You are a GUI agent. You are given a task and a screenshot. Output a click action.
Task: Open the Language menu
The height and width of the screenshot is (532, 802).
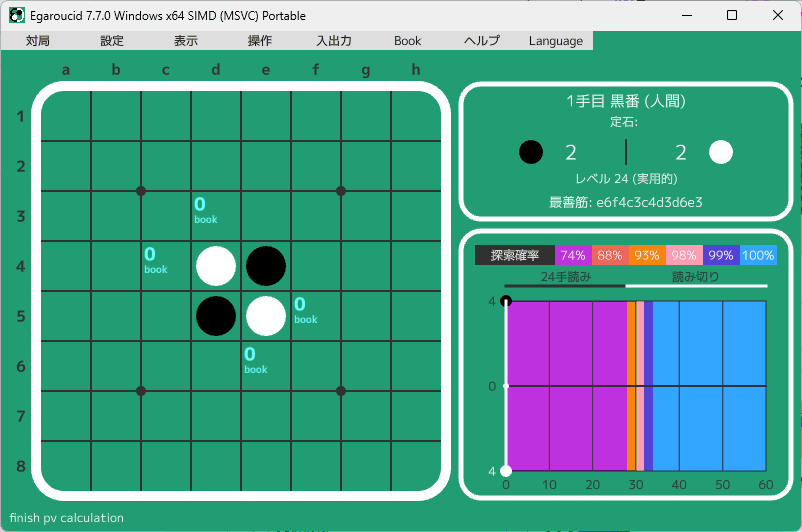click(x=555, y=41)
